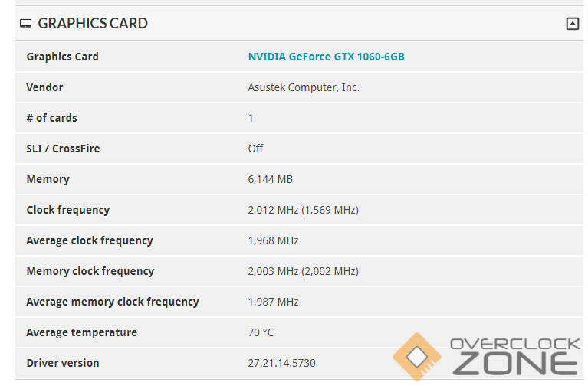Click the GRAPHICS CARD section heading

point(93,24)
